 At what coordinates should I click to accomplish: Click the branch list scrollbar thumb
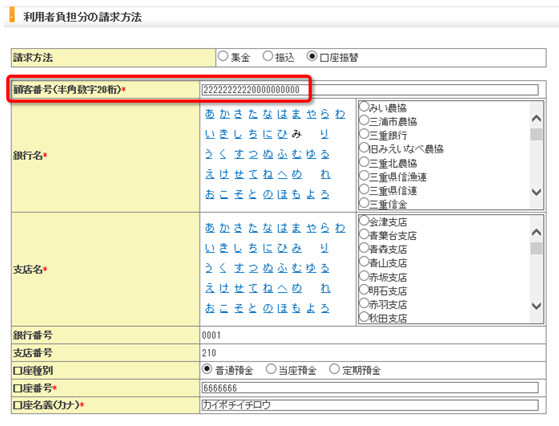click(x=536, y=248)
